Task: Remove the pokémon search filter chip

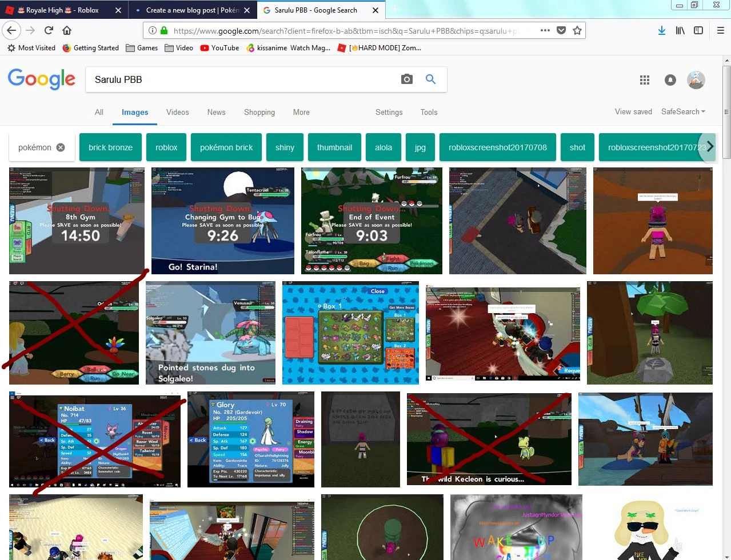Action: [60, 147]
